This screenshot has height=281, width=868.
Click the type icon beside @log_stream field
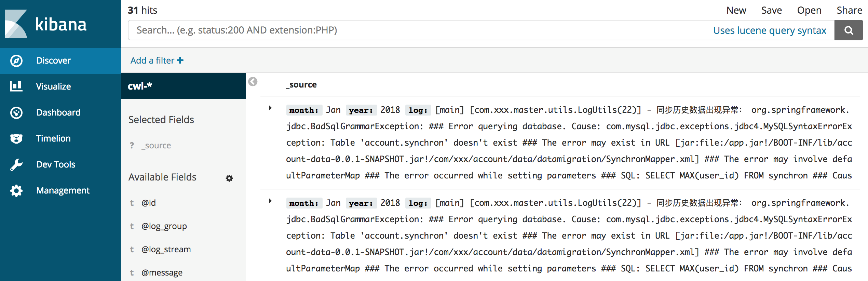[x=132, y=250]
